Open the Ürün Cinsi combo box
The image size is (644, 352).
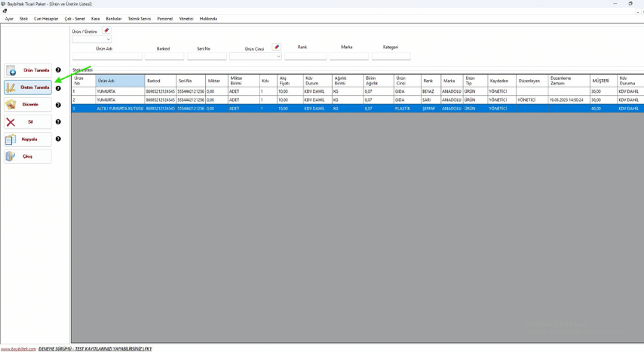[x=278, y=57]
